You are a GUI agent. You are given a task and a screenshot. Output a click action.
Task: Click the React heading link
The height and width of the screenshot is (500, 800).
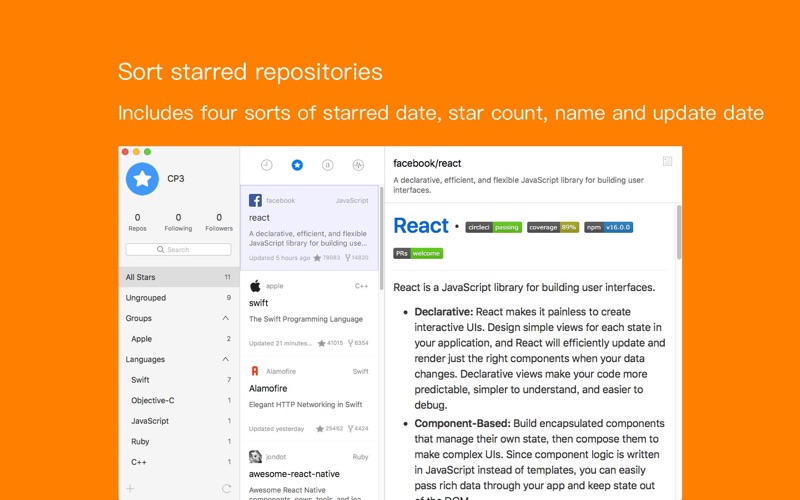421,226
